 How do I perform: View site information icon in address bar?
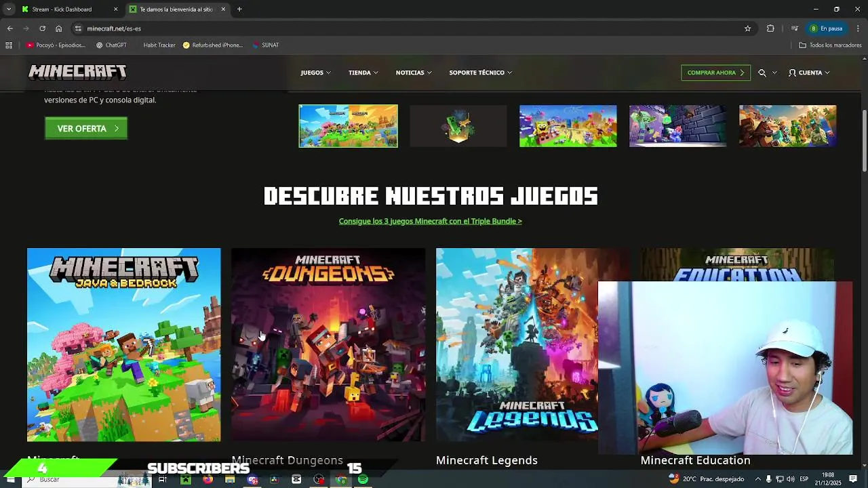78,28
